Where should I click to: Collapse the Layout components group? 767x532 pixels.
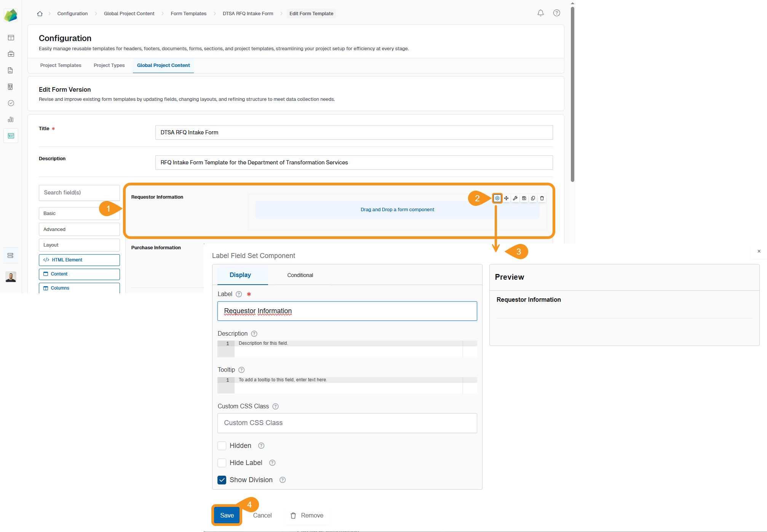click(x=79, y=245)
